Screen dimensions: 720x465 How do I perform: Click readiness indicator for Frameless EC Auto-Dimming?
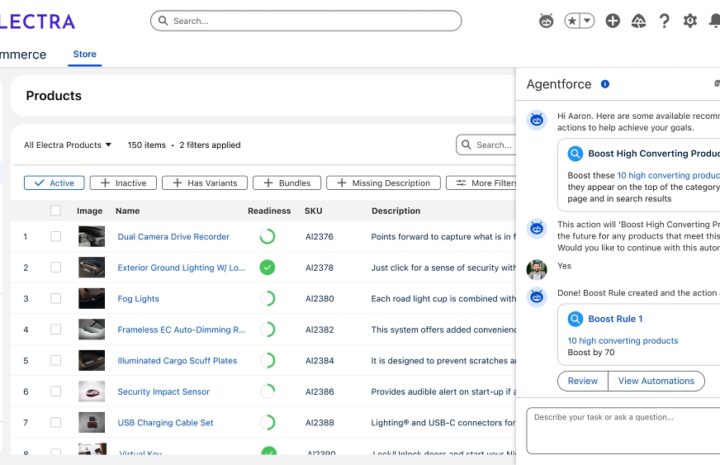267,330
